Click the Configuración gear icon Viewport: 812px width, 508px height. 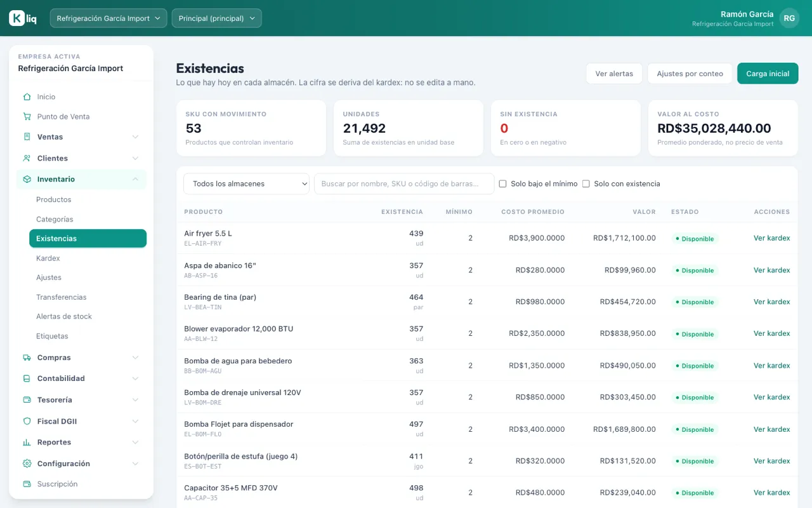click(x=27, y=464)
